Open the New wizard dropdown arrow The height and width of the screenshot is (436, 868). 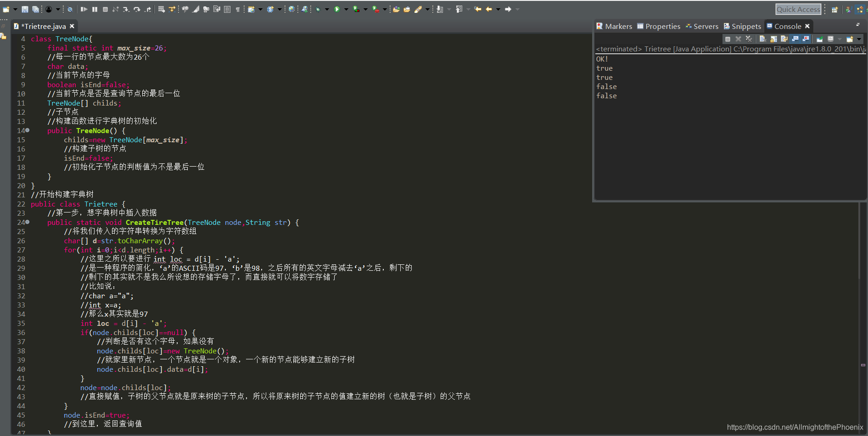15,9
